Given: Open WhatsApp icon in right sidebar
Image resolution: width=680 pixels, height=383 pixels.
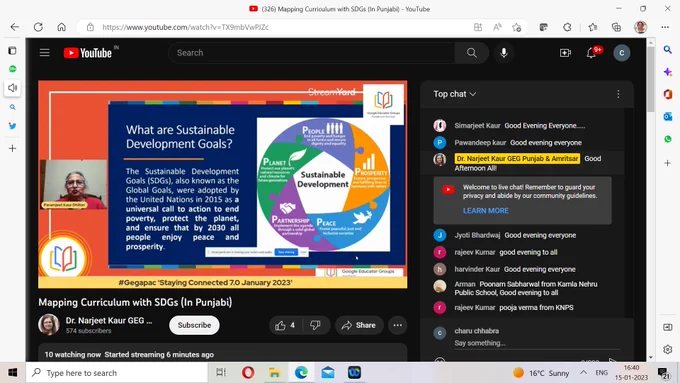Looking at the screenshot, I should (667, 139).
